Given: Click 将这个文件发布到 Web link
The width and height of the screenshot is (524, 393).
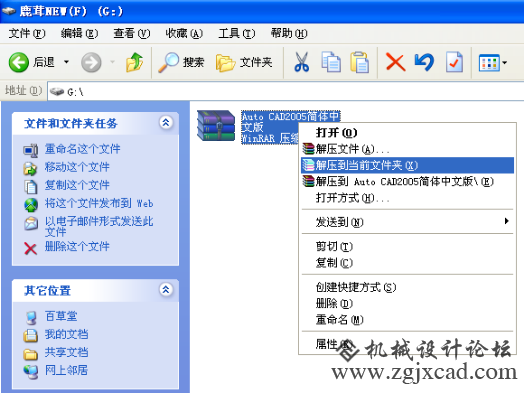Looking at the screenshot, I should [x=99, y=203].
